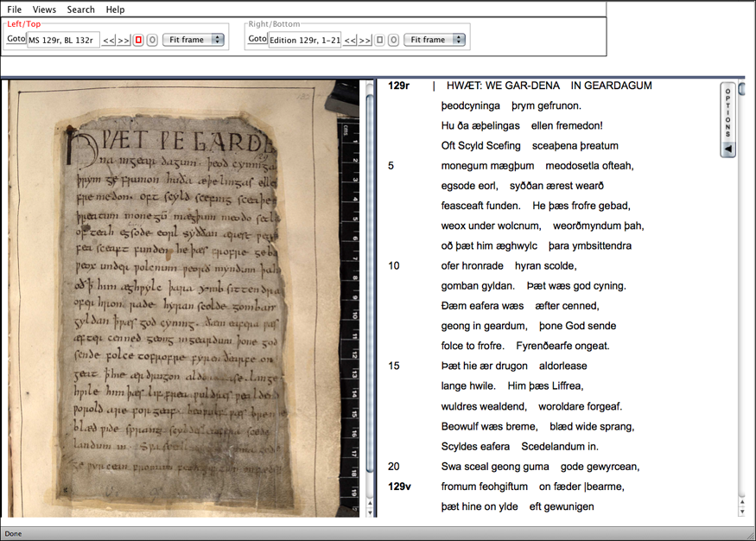The height and width of the screenshot is (541, 756).
Task: Click line number 15 in the edition
Action: 394,366
